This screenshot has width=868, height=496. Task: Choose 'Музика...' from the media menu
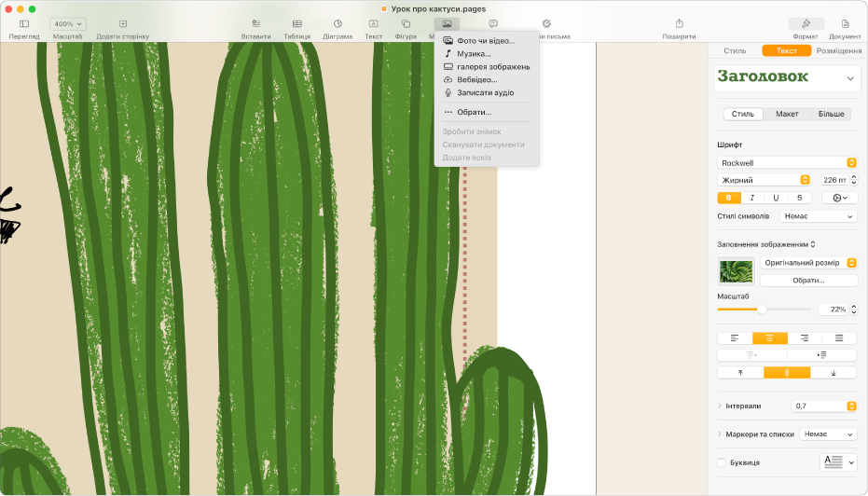pos(487,54)
